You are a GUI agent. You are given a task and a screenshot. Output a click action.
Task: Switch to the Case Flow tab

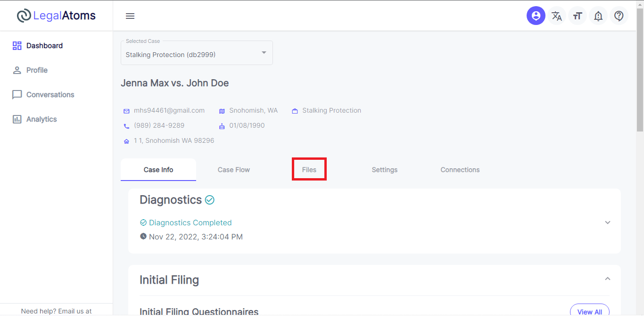click(x=234, y=170)
